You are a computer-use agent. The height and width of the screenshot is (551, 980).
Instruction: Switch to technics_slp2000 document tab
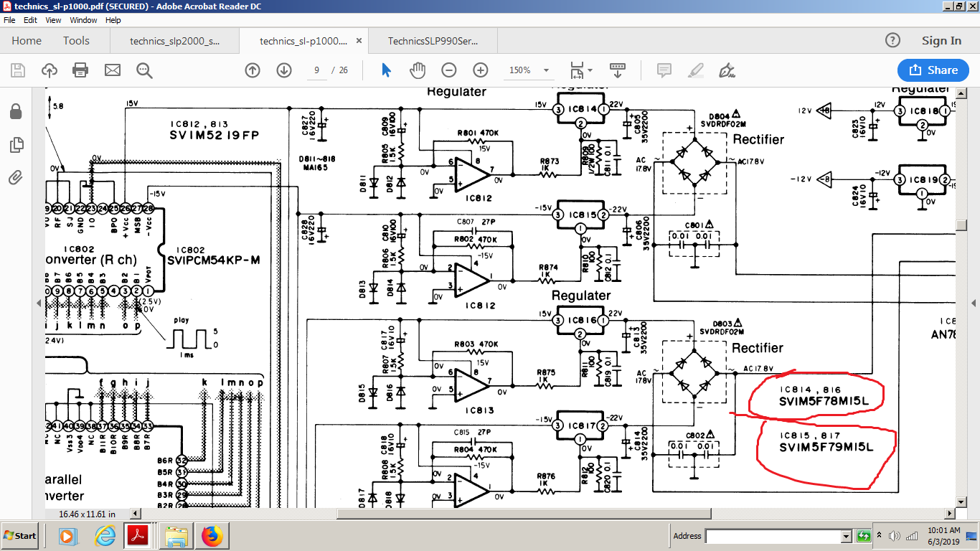[x=175, y=41]
